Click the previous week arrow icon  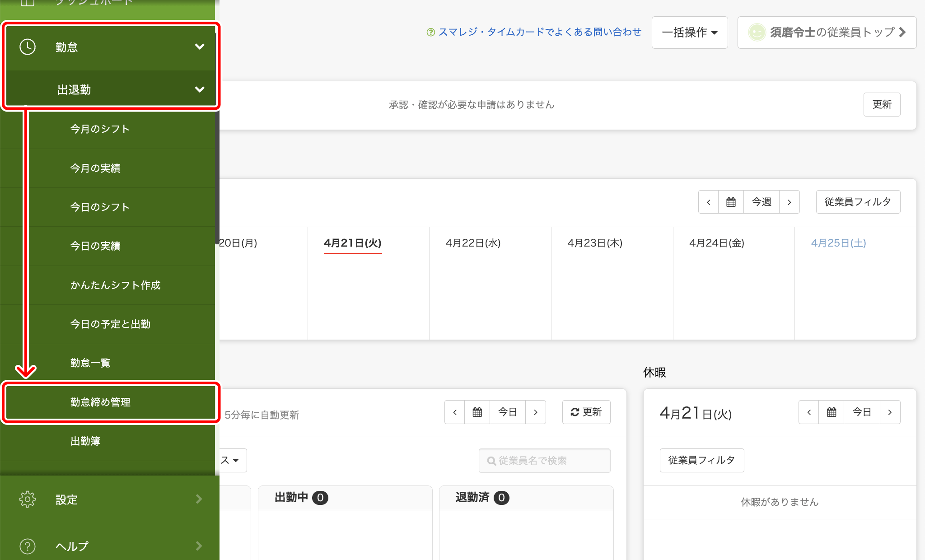tap(708, 202)
